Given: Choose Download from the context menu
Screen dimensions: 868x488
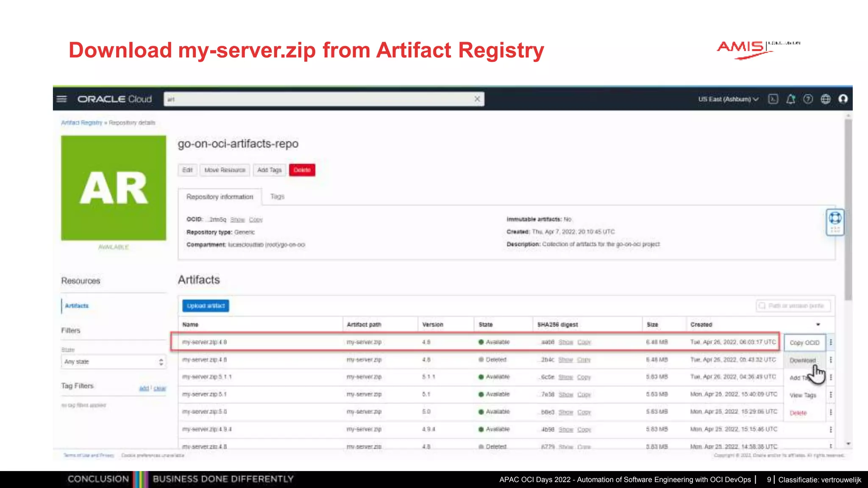Looking at the screenshot, I should pos(803,360).
